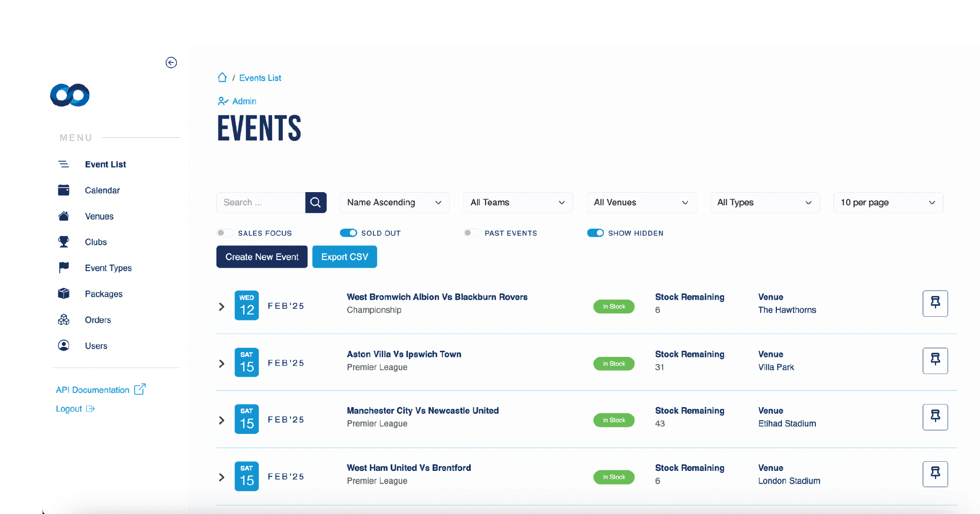Turn off the Sold Out toggle
Screen dimensions: 980x514
pyautogui.click(x=349, y=233)
